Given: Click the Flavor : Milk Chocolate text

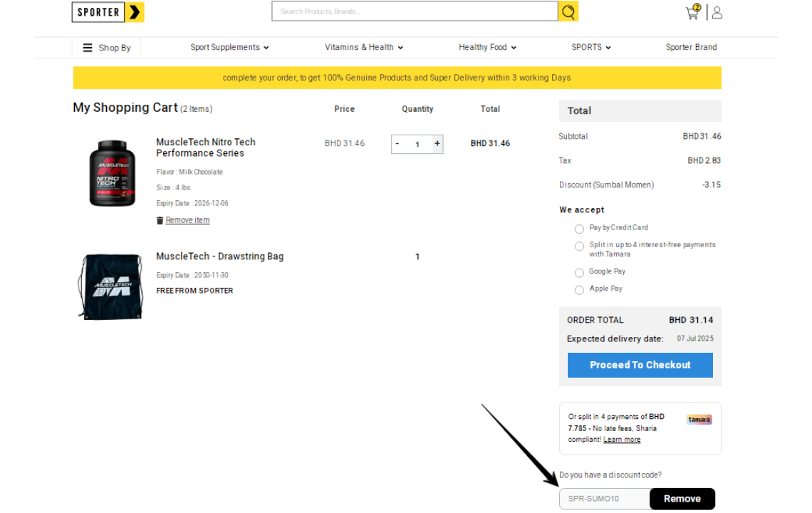Looking at the screenshot, I should pos(189,172).
